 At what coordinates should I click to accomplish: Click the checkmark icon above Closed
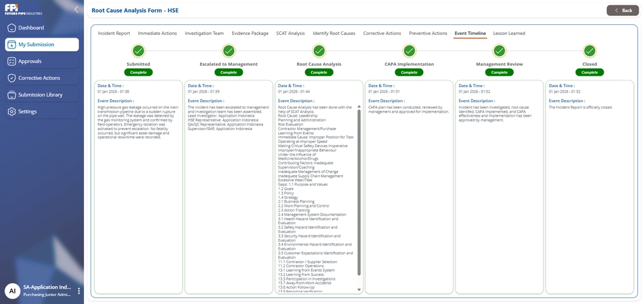click(x=589, y=51)
